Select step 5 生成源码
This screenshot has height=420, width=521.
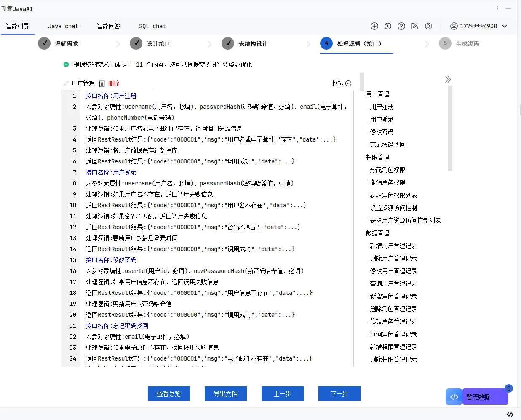click(x=459, y=43)
